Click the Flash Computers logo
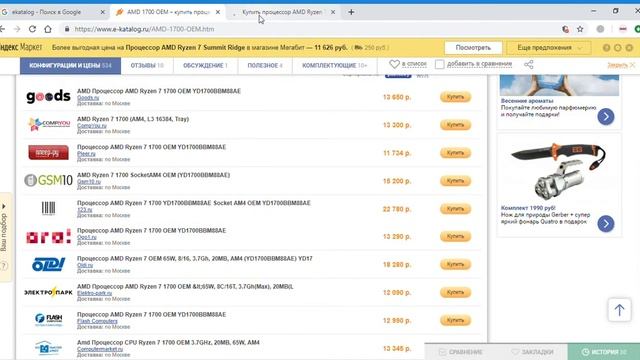 [x=49, y=319]
